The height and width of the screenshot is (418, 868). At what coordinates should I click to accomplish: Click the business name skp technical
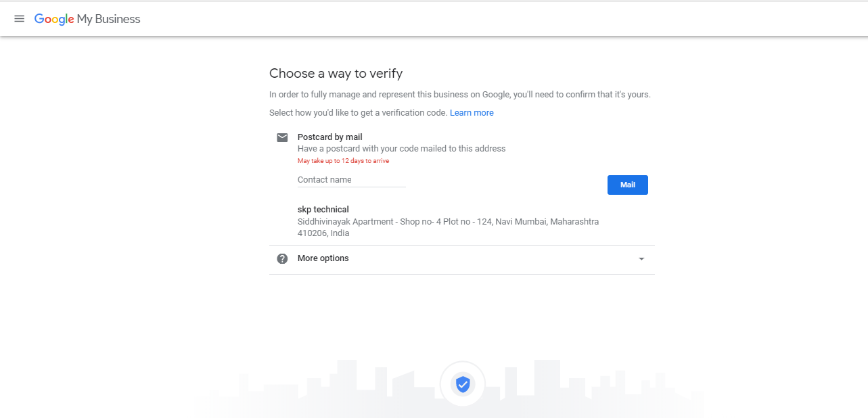click(x=323, y=210)
